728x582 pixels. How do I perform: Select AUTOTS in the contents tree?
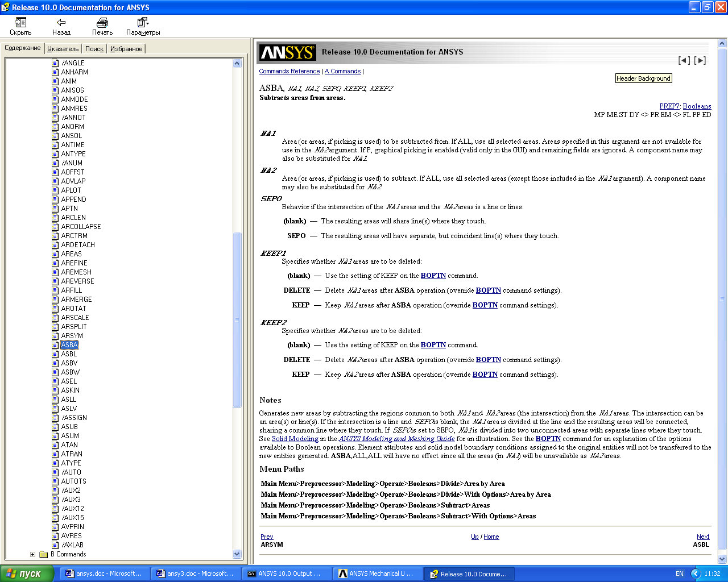pyautogui.click(x=74, y=481)
